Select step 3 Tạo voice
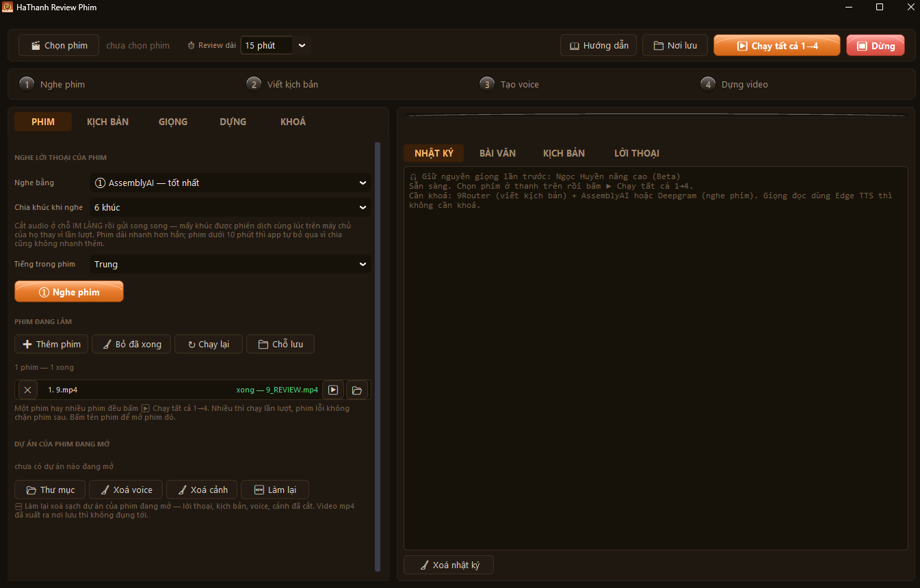Viewport: 920px width, 588px height. pyautogui.click(x=510, y=84)
